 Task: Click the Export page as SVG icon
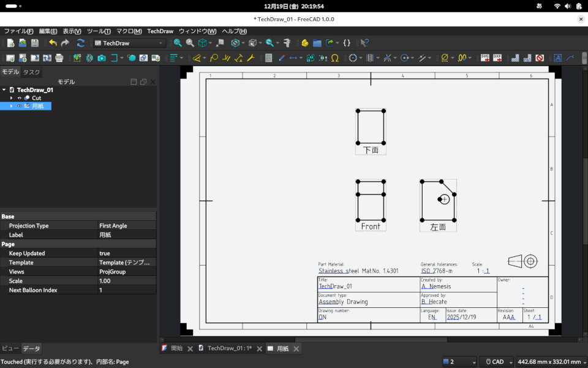coord(484,58)
